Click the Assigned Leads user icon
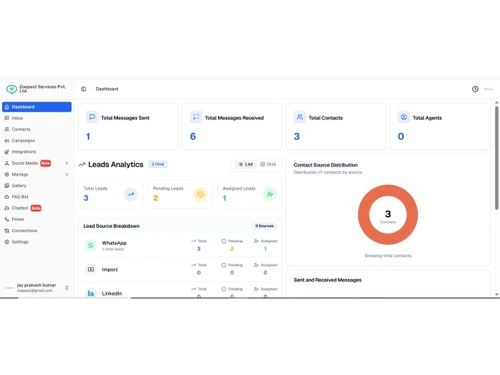 (x=270, y=194)
